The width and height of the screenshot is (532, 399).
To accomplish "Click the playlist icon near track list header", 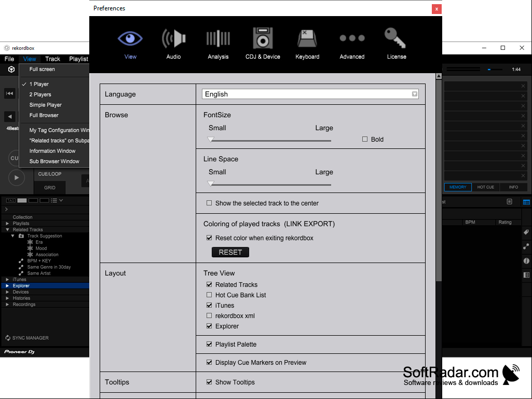I will click(509, 201).
